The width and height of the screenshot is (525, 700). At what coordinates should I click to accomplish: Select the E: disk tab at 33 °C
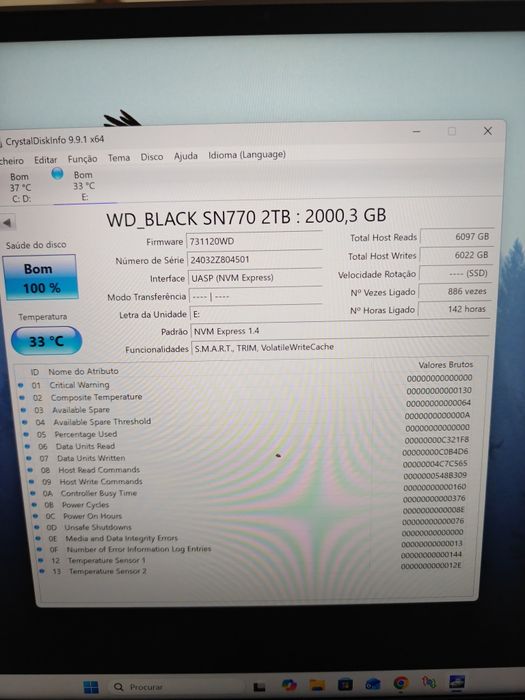pyautogui.click(x=84, y=186)
